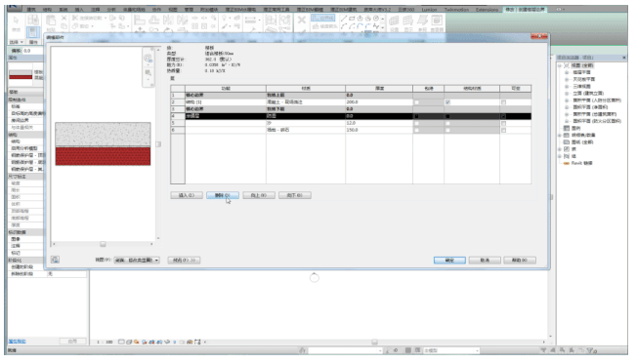Open the 选择 dropdown under Modify
This screenshot has height=364, width=637.
tap(17, 42)
